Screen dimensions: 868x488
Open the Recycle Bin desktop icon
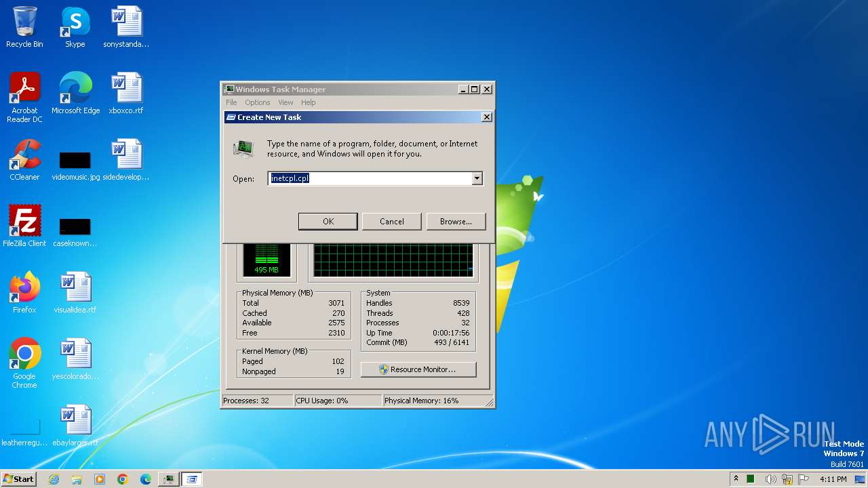[x=24, y=27]
